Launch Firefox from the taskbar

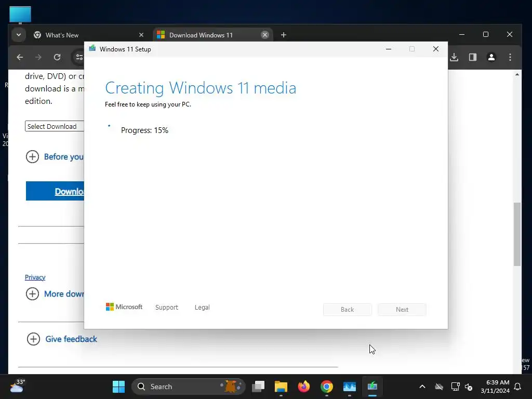pos(303,387)
